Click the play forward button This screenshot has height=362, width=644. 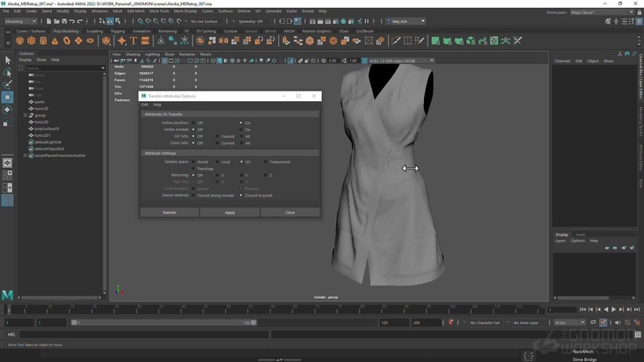[613, 309]
